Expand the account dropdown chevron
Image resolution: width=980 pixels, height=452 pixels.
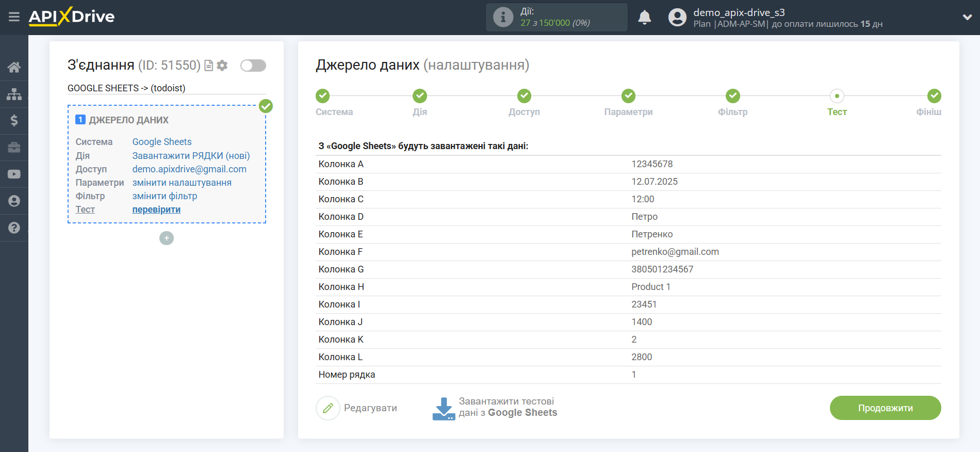tap(967, 17)
